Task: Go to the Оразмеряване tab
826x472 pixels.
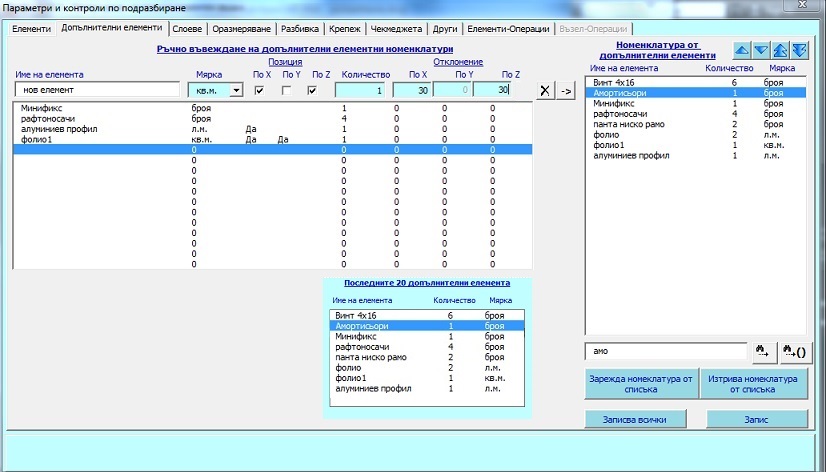Action: (242, 29)
